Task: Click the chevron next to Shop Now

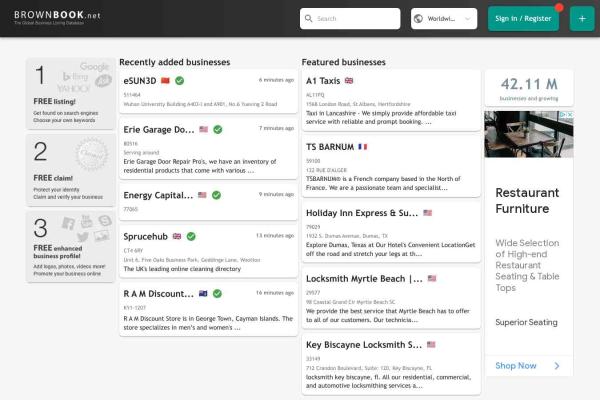Action: coord(557,366)
